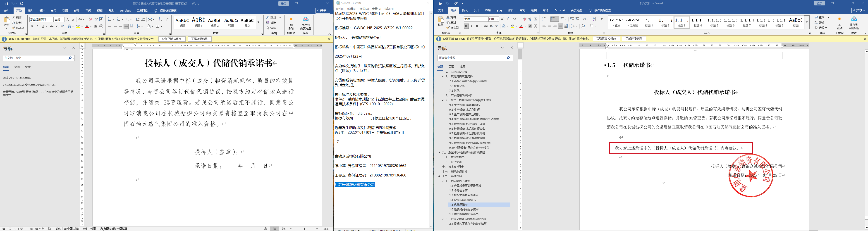Open the 审阅 tab in the left Word window
Screen dimensions: 868x231
pos(88,11)
